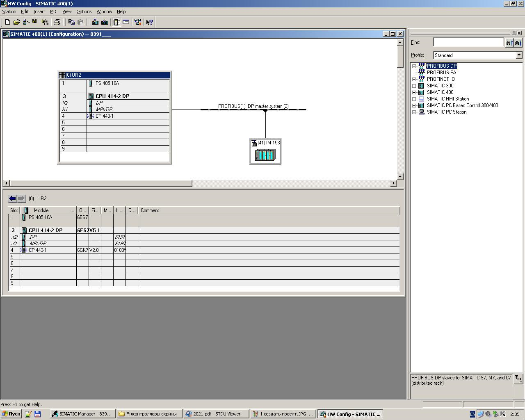Image resolution: width=525 pixels, height=420 pixels.
Task: Click the catalog search down icon
Action: point(518,42)
